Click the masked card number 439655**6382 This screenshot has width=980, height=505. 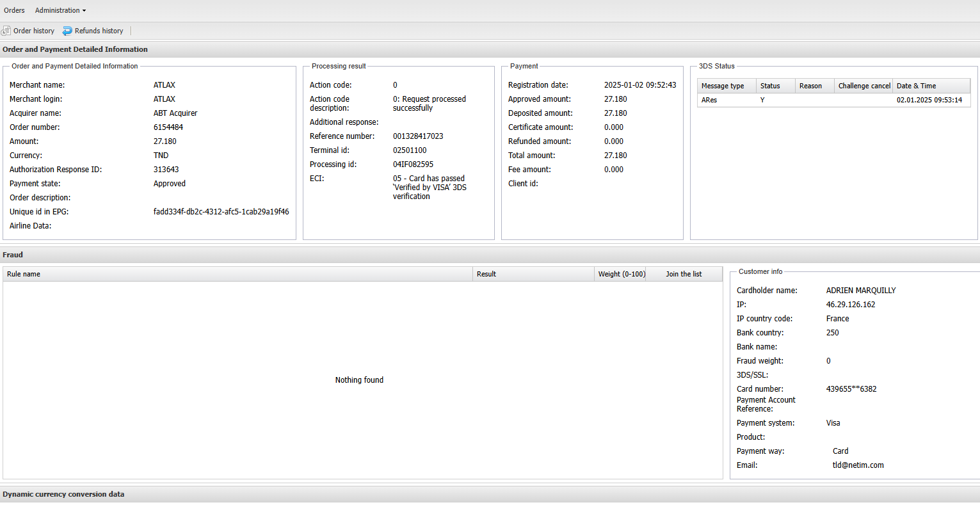point(851,389)
